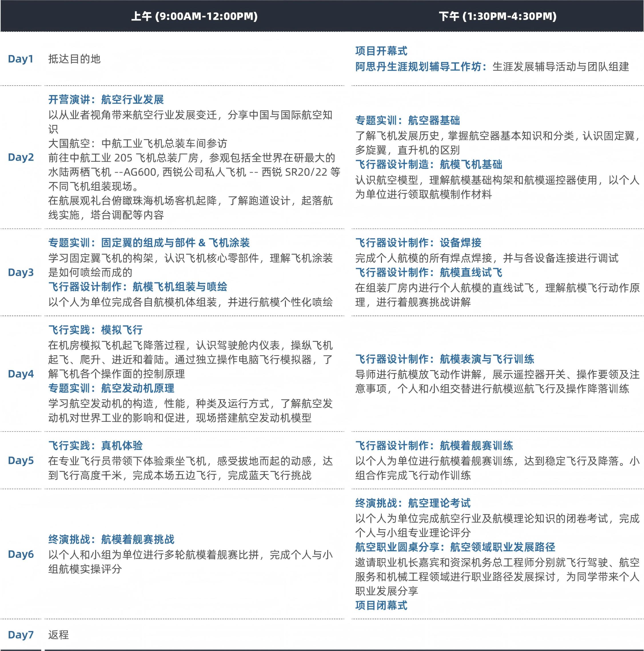Screen dimensions: 644x651
Task: Open 终演挑战：航模着舰赛挑战 title
Action: [111, 540]
